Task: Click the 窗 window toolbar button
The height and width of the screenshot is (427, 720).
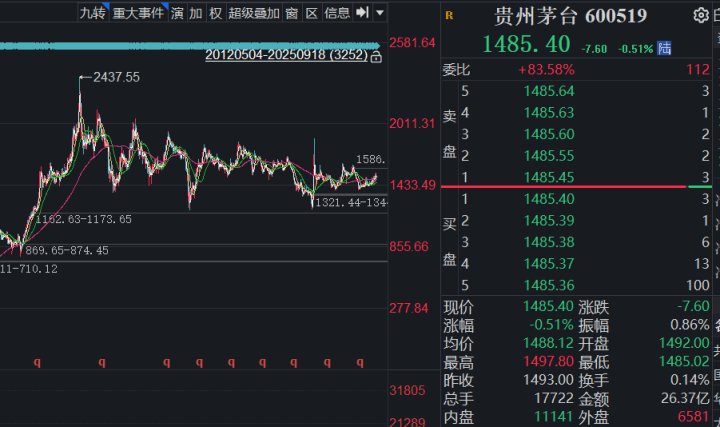Action: click(x=292, y=13)
